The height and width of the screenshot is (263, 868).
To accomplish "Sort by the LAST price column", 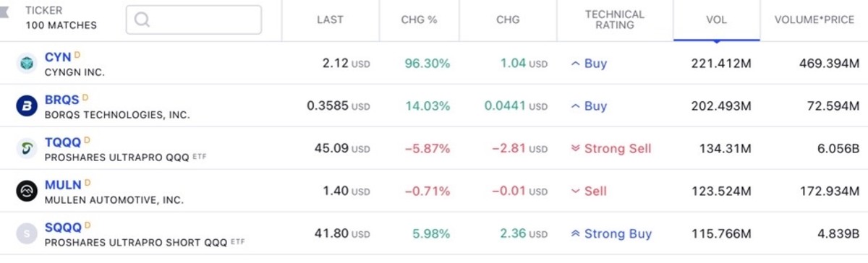I will point(330,20).
